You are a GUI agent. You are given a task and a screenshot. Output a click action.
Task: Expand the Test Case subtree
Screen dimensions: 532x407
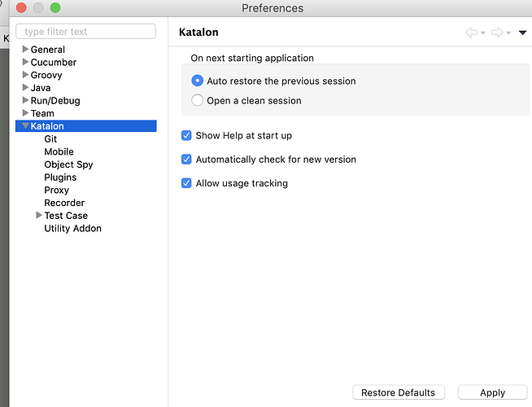pyautogui.click(x=39, y=216)
